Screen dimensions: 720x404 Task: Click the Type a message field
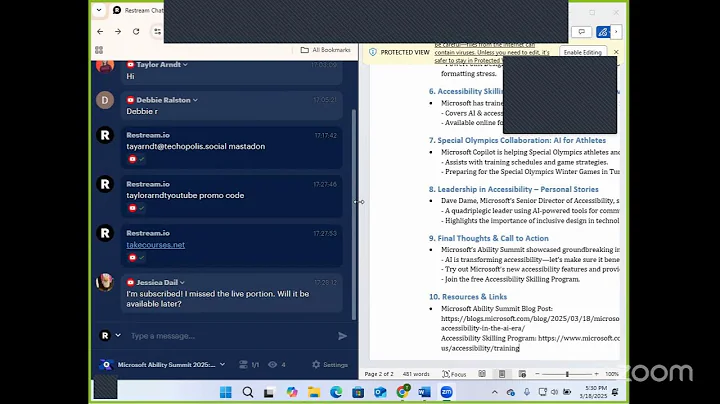point(230,336)
